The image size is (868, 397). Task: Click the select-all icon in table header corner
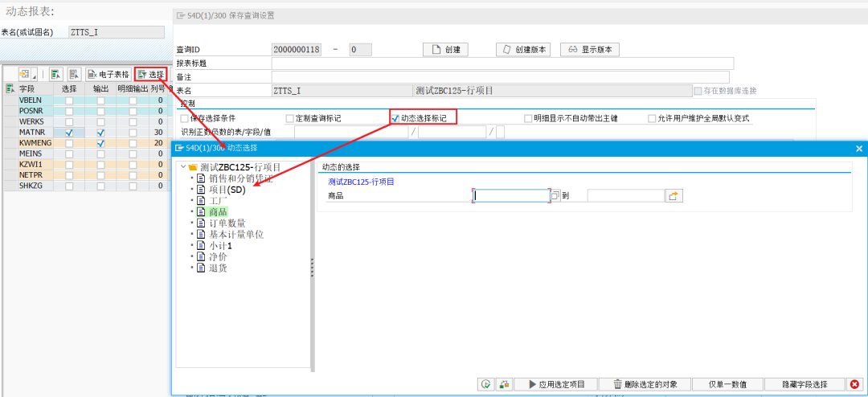[10, 88]
